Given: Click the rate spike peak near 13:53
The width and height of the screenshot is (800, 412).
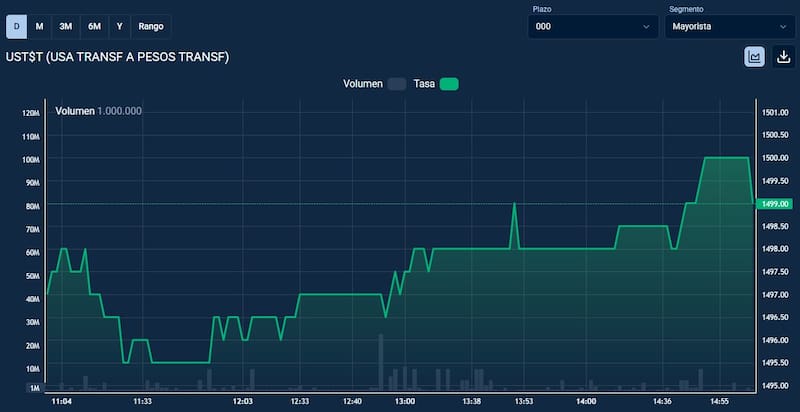Looking at the screenshot, I should [x=514, y=204].
